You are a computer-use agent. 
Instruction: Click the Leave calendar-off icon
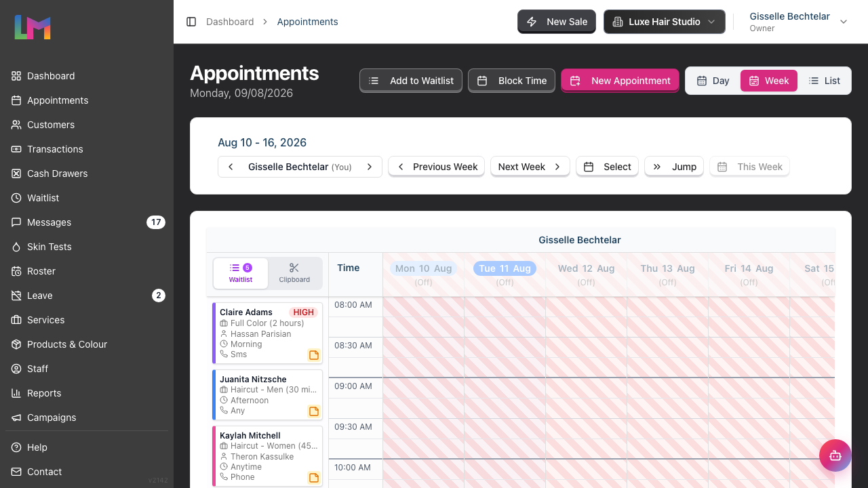[x=16, y=296]
